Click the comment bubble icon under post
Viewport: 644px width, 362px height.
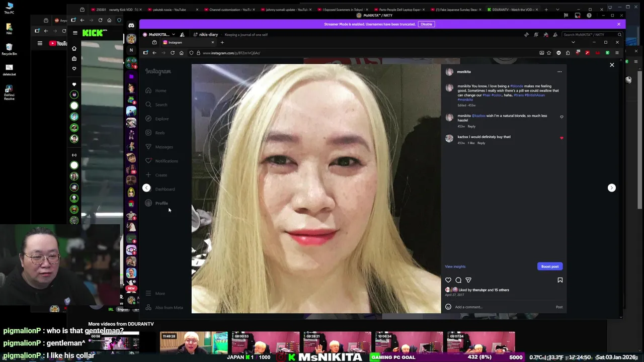tap(458, 280)
